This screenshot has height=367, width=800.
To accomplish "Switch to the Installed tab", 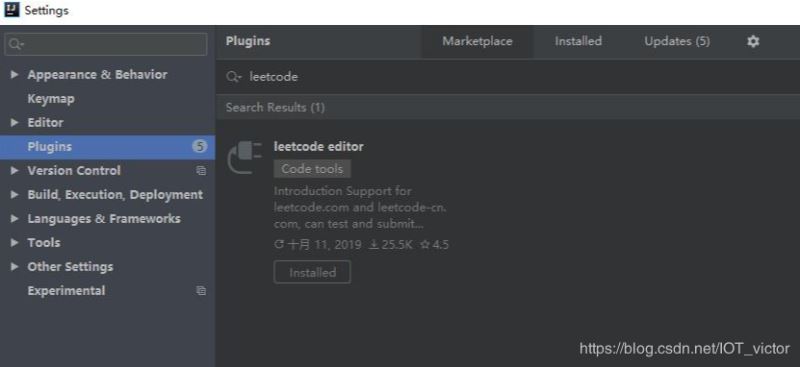I will [x=578, y=41].
